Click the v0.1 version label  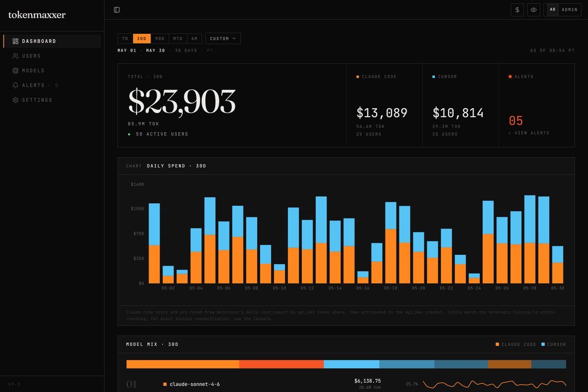pos(14,384)
